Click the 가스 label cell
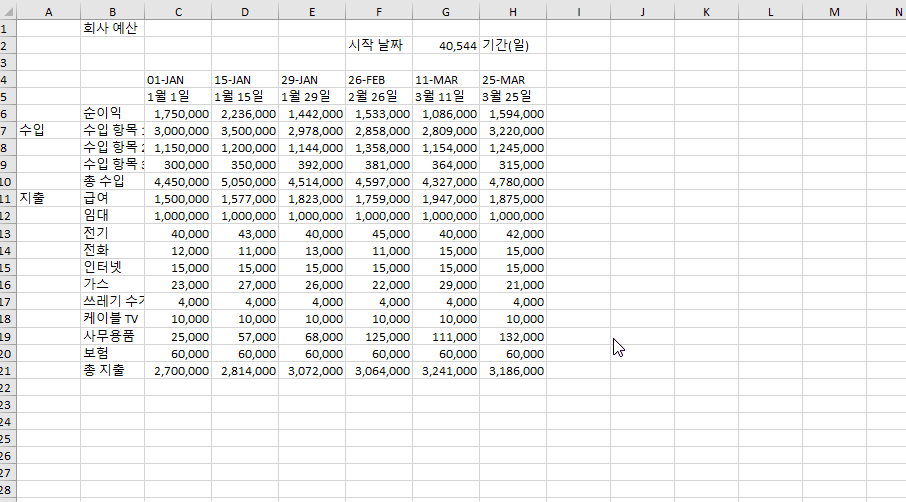Screen dimensions: 906x502 112,285
